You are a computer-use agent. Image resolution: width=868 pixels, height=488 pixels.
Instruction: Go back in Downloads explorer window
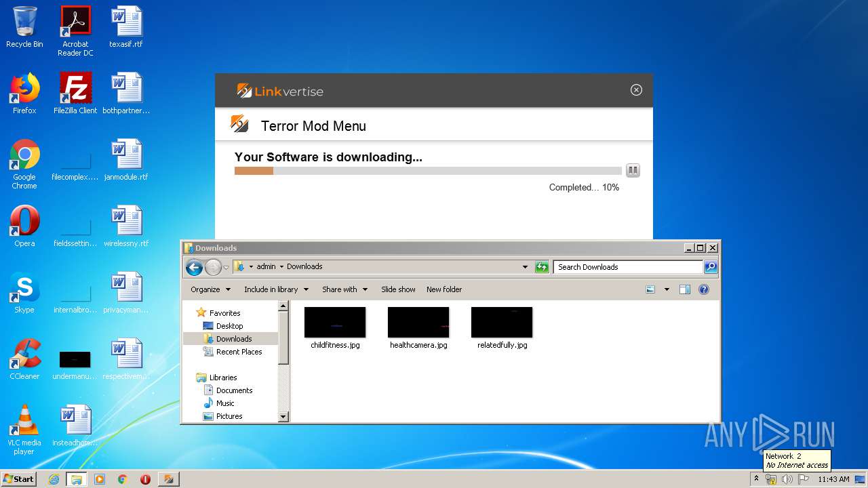pos(195,267)
